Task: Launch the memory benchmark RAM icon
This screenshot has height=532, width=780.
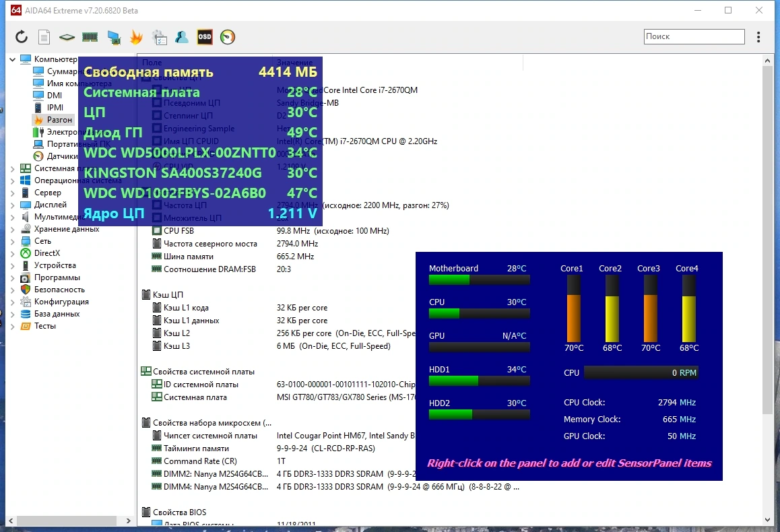Action: 90,37
